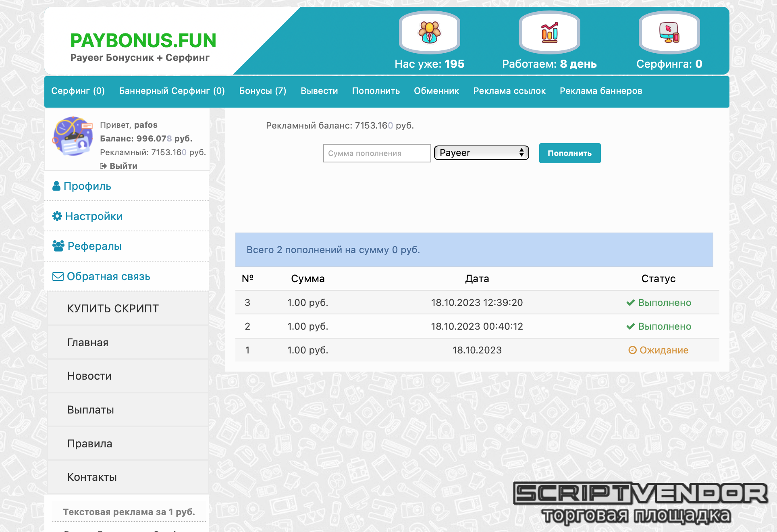Open the Серфинг (0) menu item
This screenshot has width=777, height=532.
click(78, 91)
